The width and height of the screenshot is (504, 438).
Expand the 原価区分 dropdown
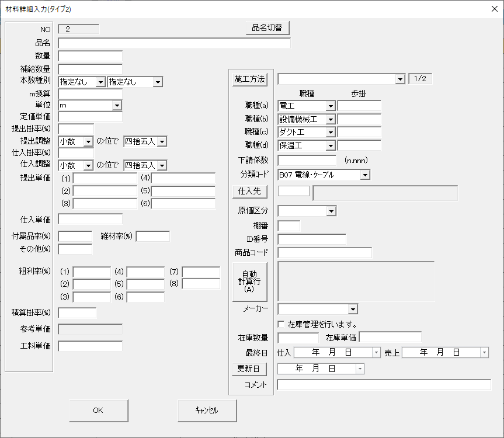331,211
